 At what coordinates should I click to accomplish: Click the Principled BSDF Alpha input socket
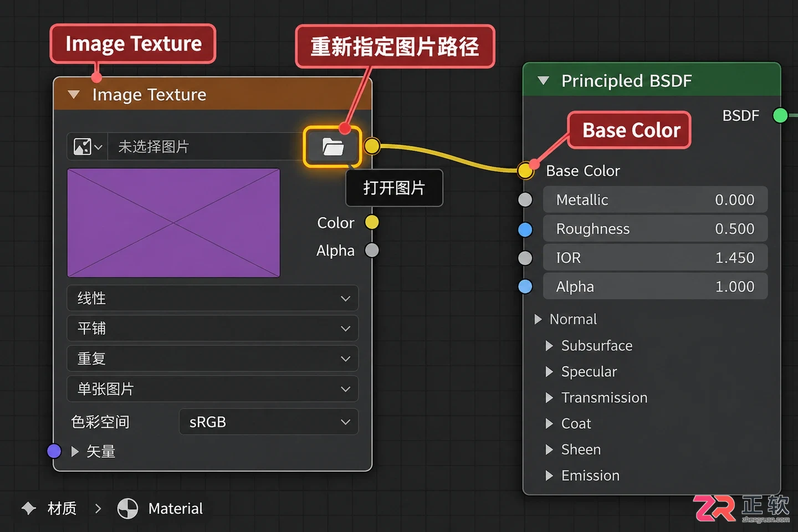pyautogui.click(x=525, y=287)
